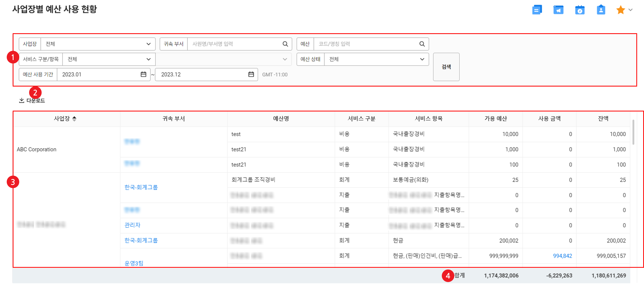Click the 검색 search button
Viewport: 644px width, 285px height.
point(446,67)
